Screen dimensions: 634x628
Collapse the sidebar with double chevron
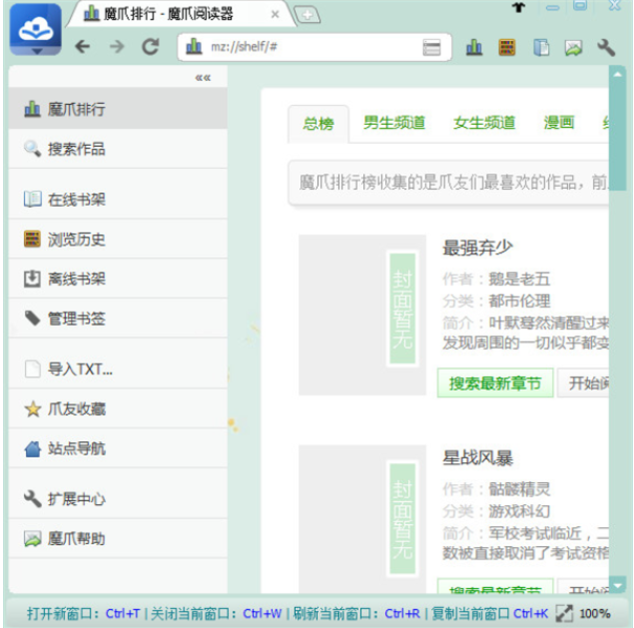[x=203, y=77]
